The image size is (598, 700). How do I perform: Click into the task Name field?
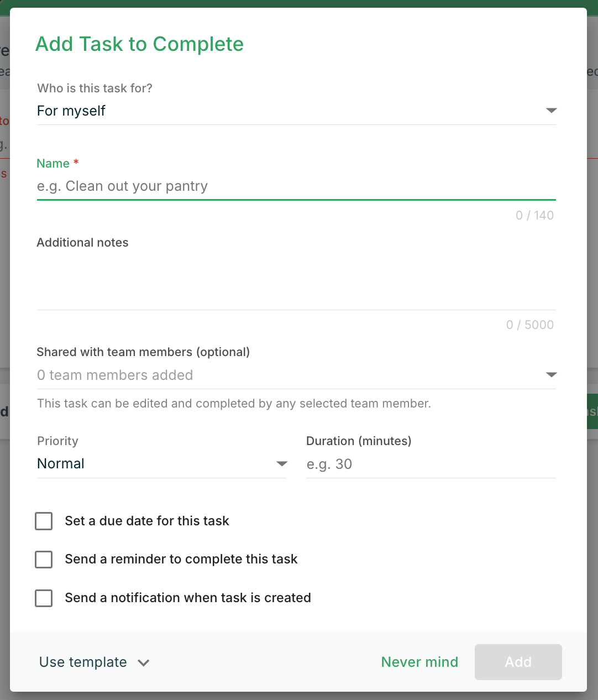[x=296, y=186]
